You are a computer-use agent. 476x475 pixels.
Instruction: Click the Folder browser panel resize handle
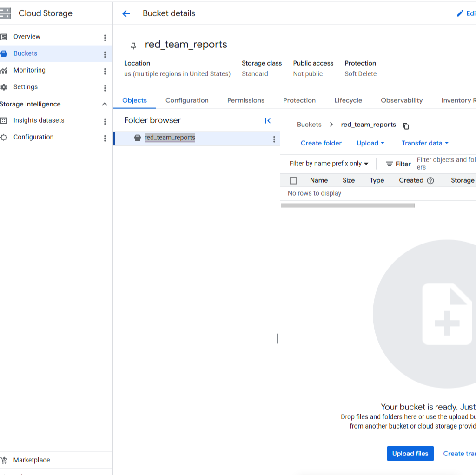click(x=278, y=339)
